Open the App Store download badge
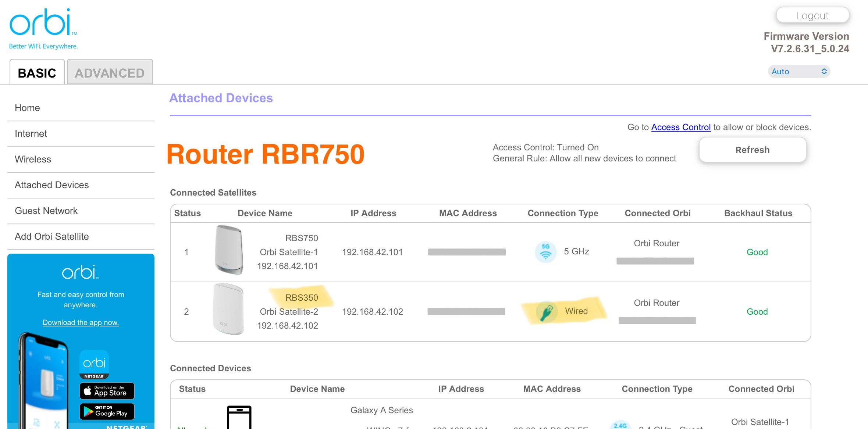868x429 pixels. 107,391
